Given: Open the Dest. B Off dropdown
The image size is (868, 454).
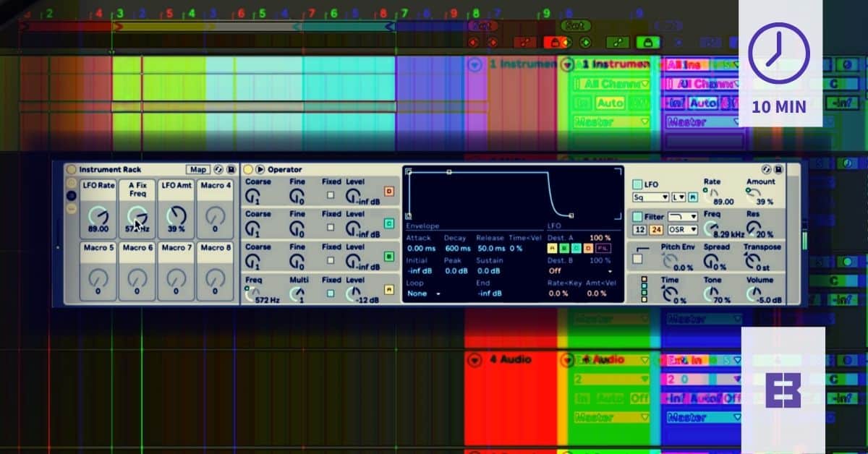Looking at the screenshot, I should [x=580, y=271].
